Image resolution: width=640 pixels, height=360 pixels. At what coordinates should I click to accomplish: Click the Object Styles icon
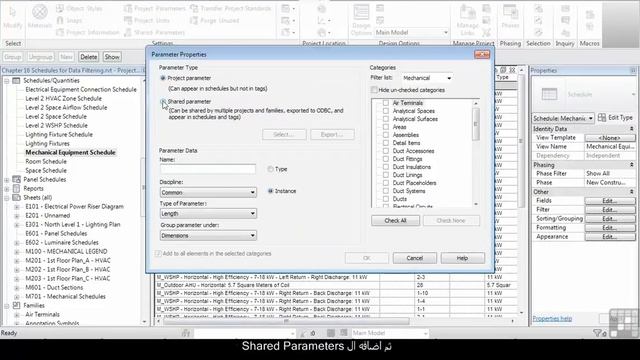60,8
